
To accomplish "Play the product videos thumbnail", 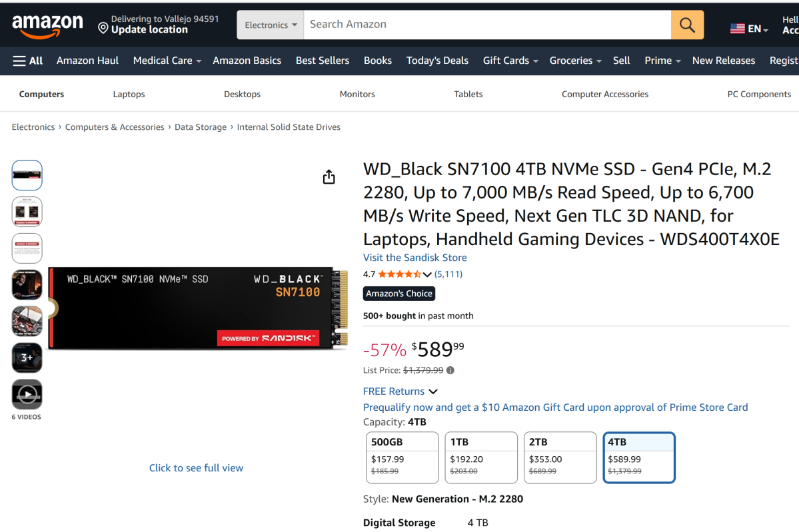I will (27, 394).
